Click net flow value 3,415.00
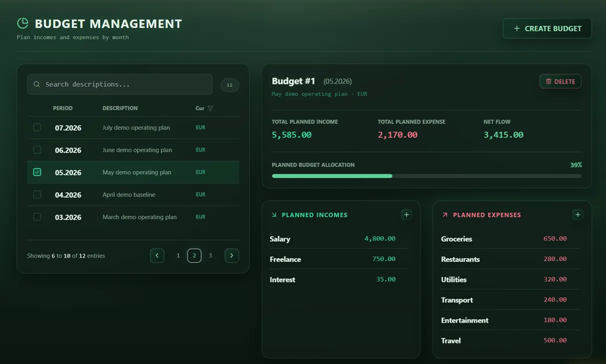 click(x=504, y=135)
